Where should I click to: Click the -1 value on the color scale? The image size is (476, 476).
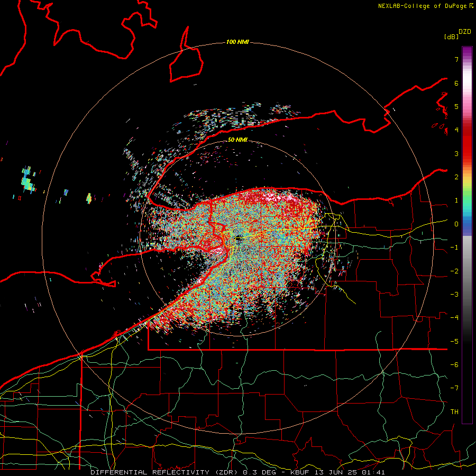[x=454, y=248]
